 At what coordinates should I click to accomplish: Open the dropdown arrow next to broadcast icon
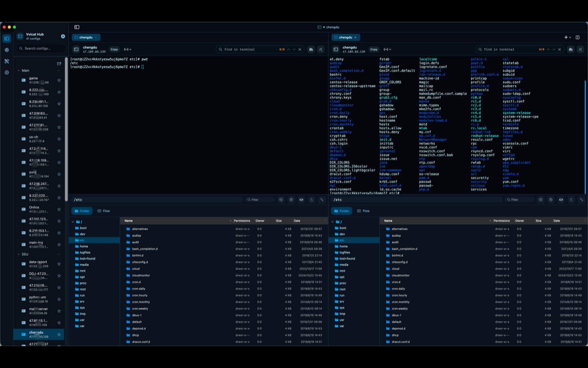130,49
